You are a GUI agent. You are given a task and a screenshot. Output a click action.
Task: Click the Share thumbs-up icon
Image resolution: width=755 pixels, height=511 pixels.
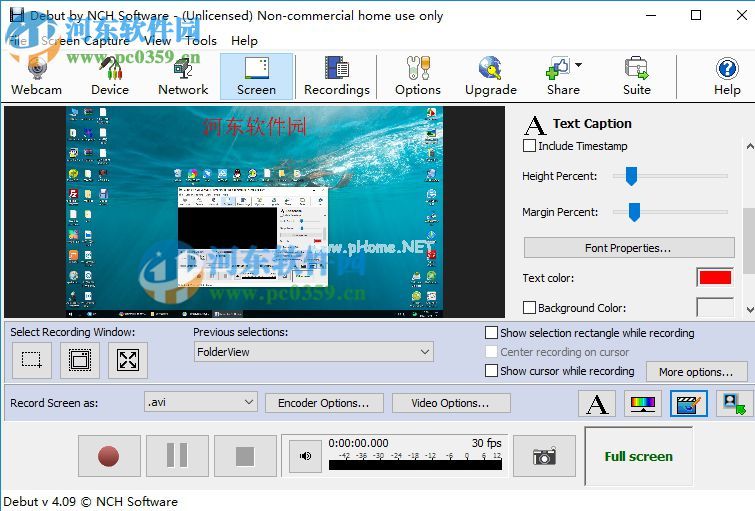558,68
